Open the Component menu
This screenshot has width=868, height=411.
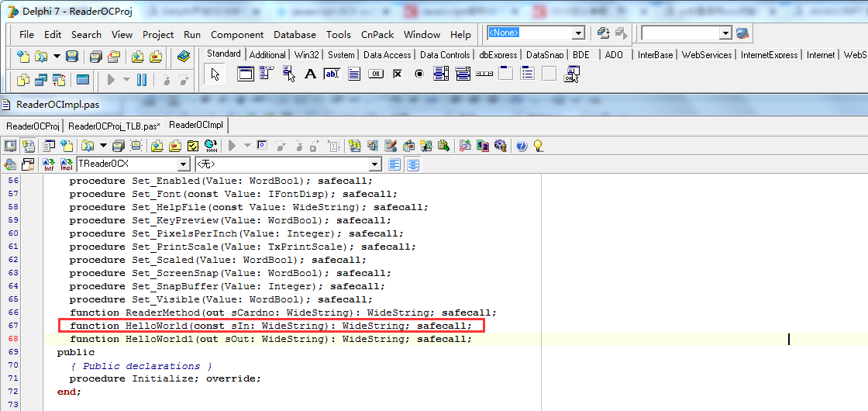(237, 34)
